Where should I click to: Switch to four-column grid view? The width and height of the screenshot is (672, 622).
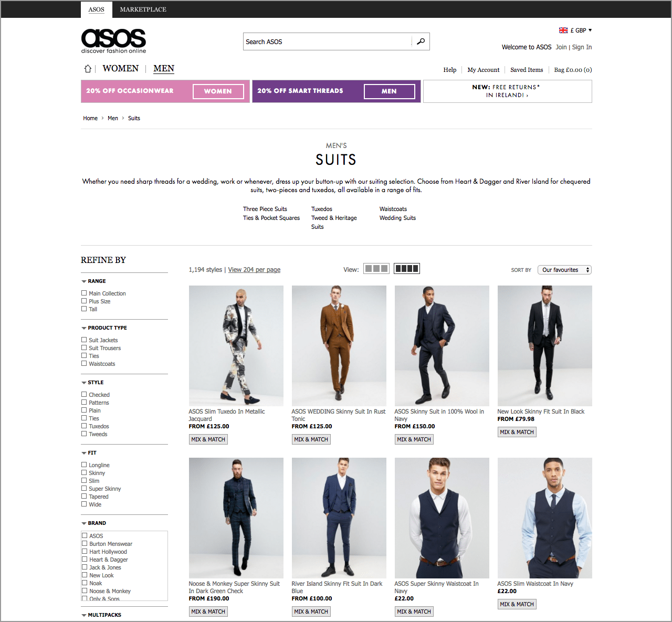point(407,269)
